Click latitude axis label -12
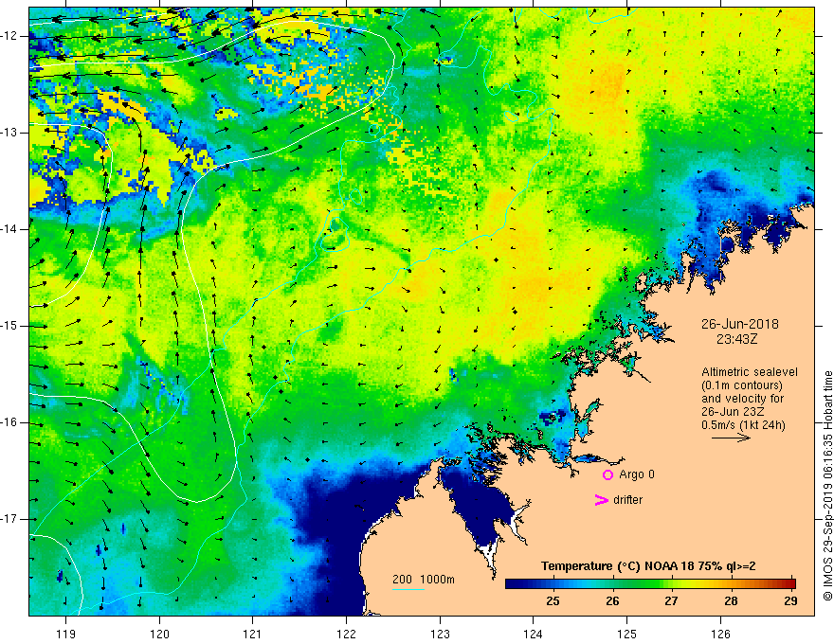Screen dimensions: 834x644 [9, 36]
